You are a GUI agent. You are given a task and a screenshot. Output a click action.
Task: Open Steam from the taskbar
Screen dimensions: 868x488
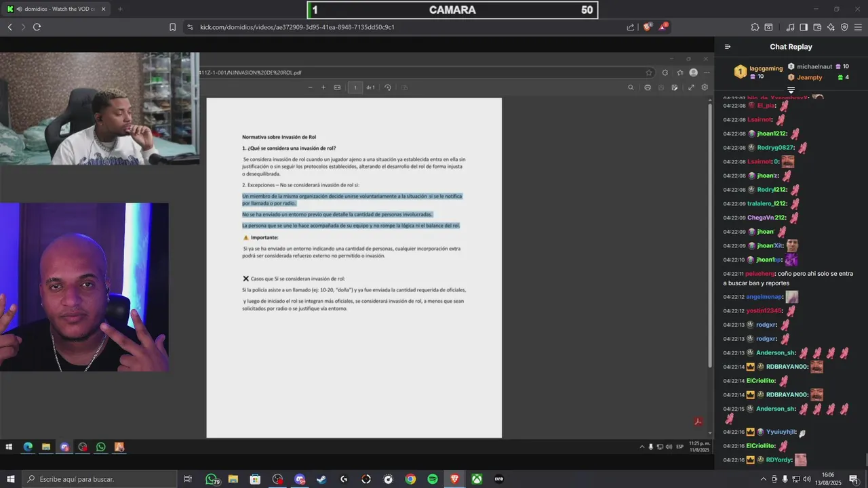[x=321, y=479]
